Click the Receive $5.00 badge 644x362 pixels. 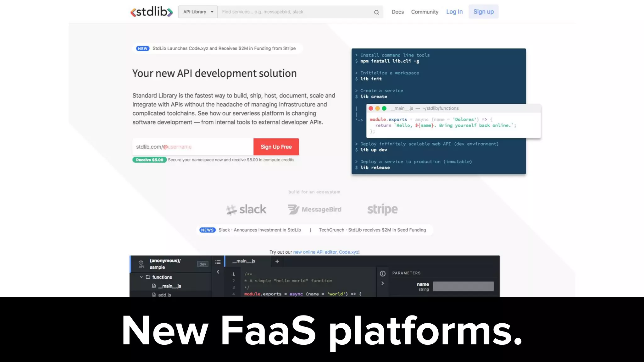pos(150,160)
